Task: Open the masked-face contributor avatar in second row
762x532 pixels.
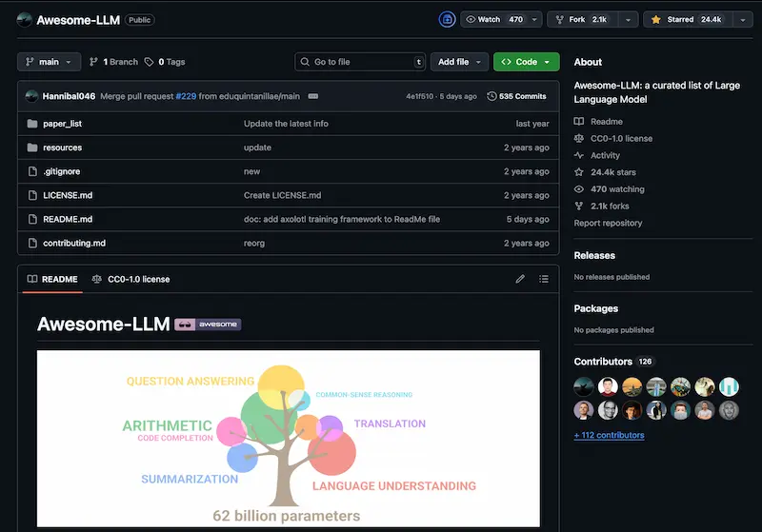Action: 680,410
